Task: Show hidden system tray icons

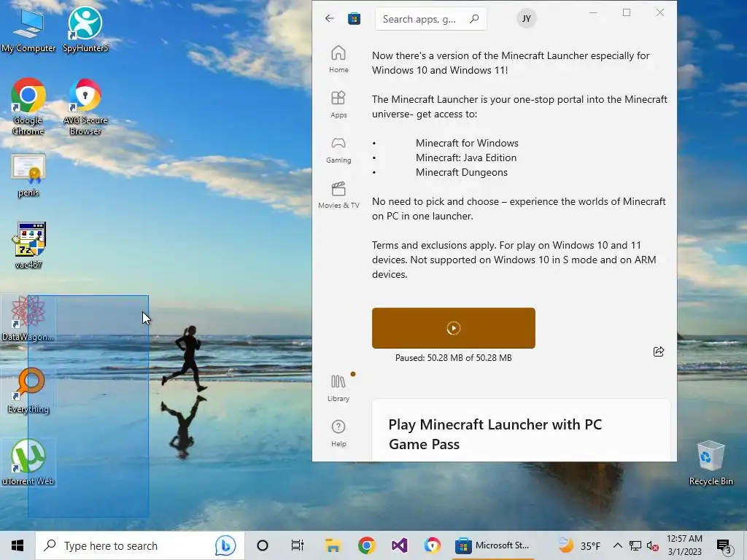Action: point(617,545)
